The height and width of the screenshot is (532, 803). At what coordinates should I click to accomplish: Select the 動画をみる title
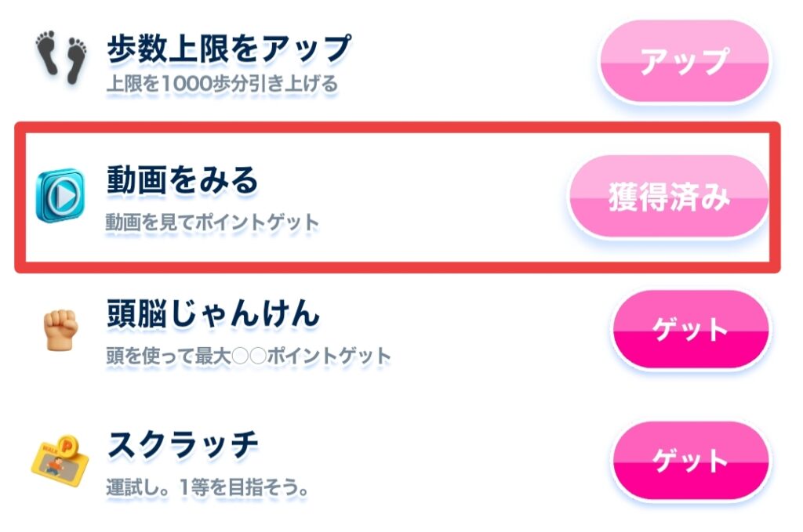pyautogui.click(x=182, y=181)
